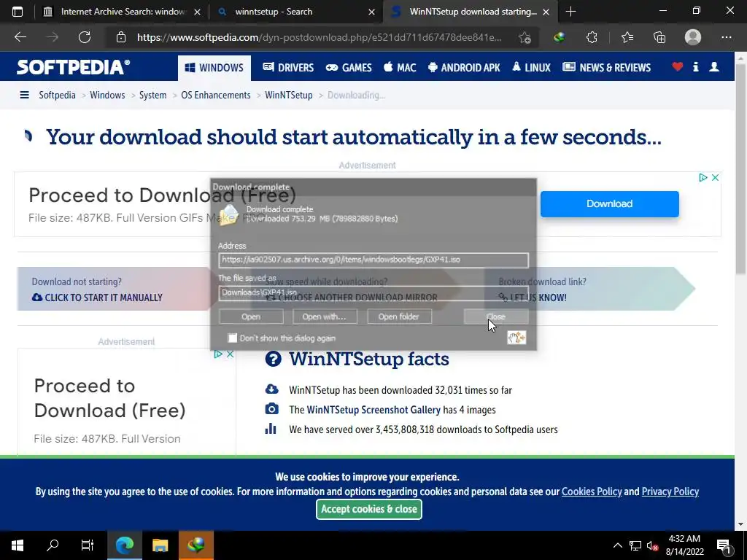Go to WinNTSetup breadcrumb link

[x=289, y=96]
